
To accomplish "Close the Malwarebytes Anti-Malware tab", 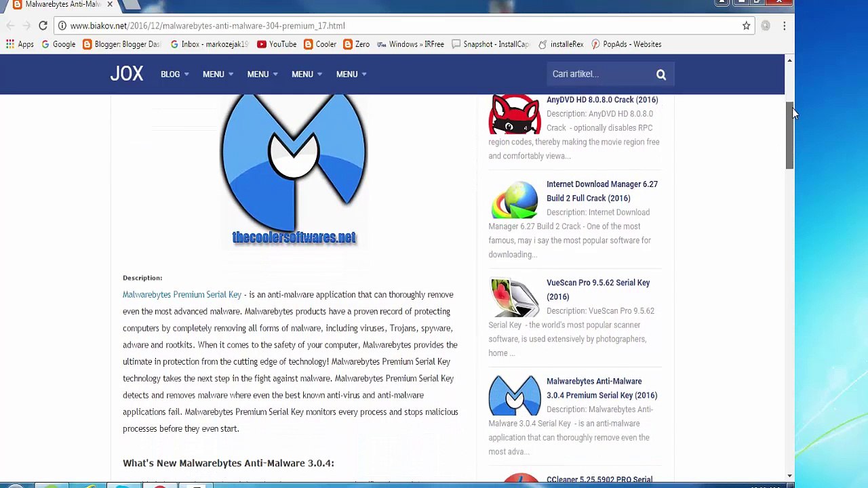I will tap(110, 5).
